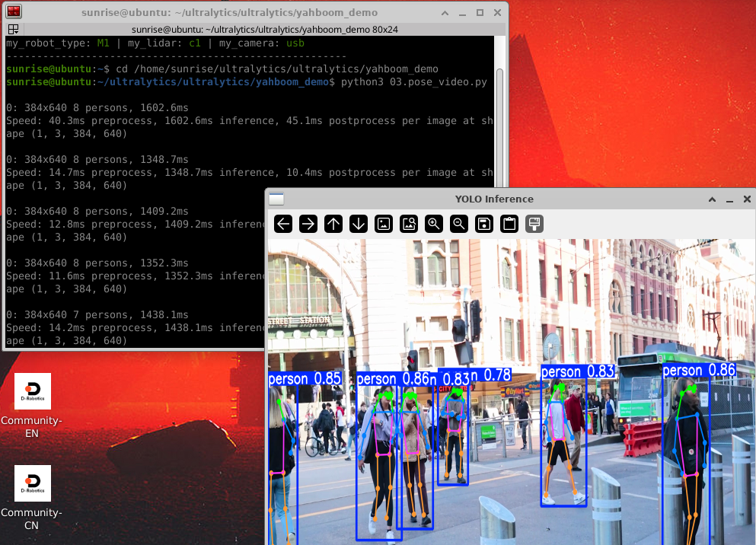Click the '384x640 8 persons, 1602.6ms' line
Screen dimensions: 756x545
pos(97,107)
